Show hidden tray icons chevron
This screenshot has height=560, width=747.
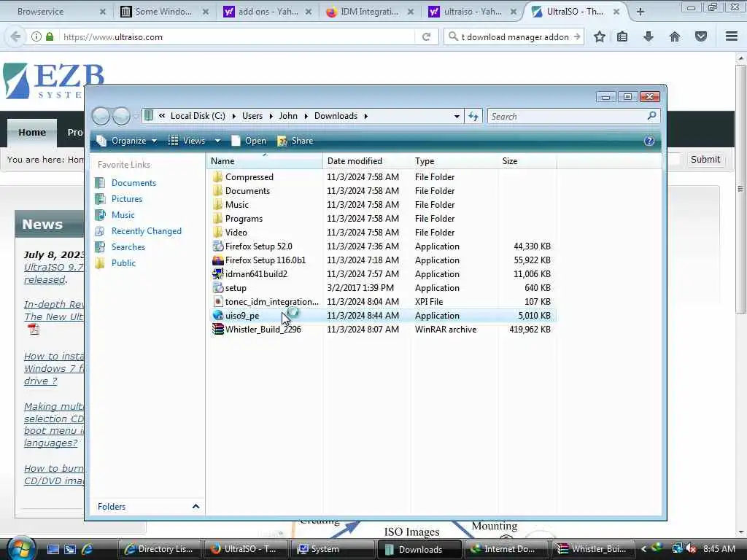643,549
